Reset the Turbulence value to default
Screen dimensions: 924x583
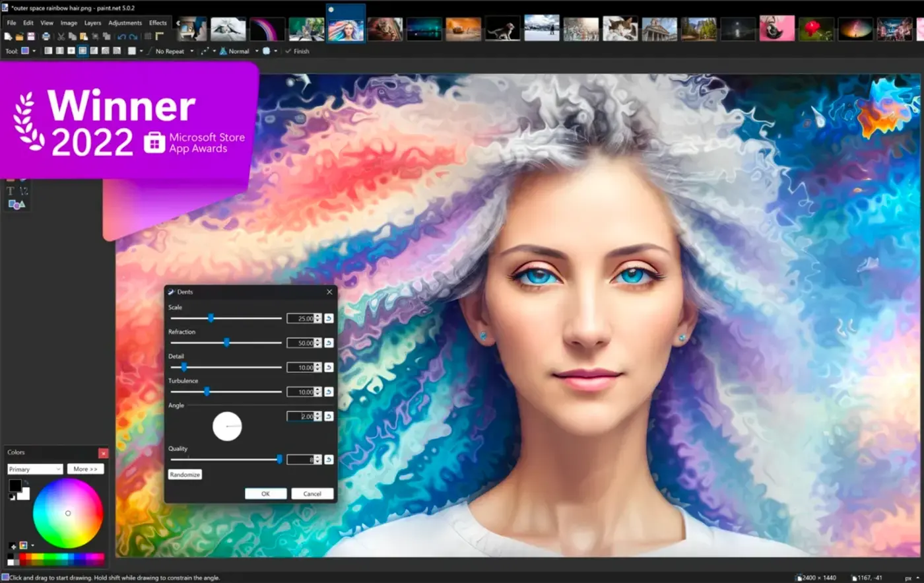click(329, 392)
